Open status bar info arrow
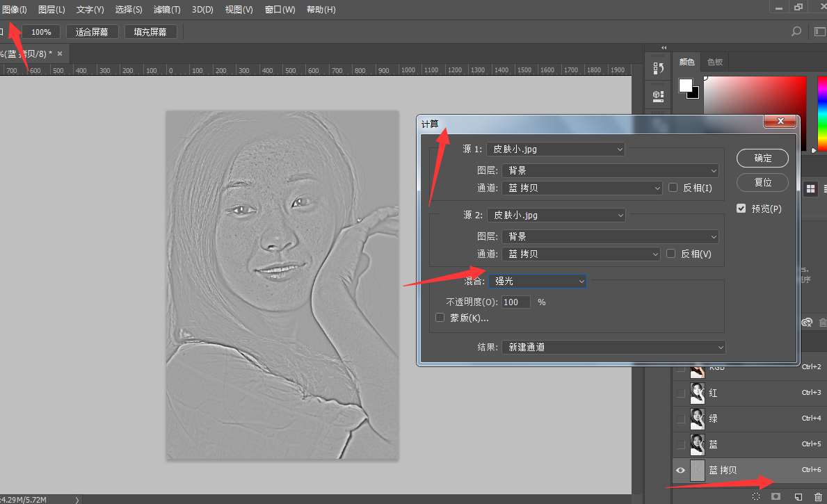This screenshot has width=827, height=504. (x=77, y=500)
